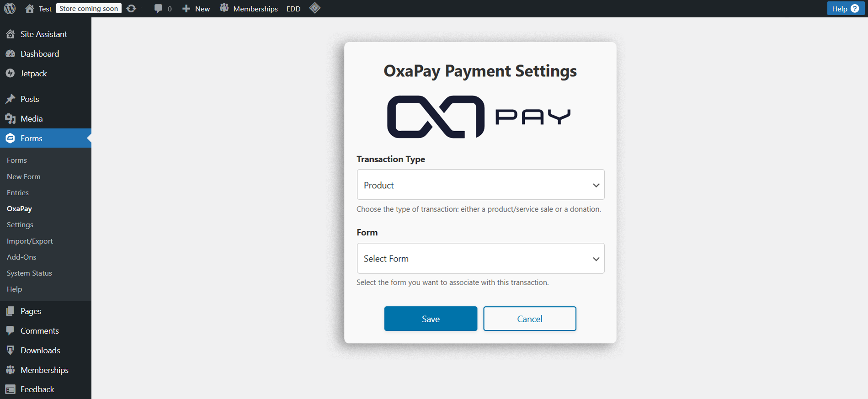This screenshot has height=399, width=868.
Task: Click the WordPress logo icon
Action: pos(10,9)
